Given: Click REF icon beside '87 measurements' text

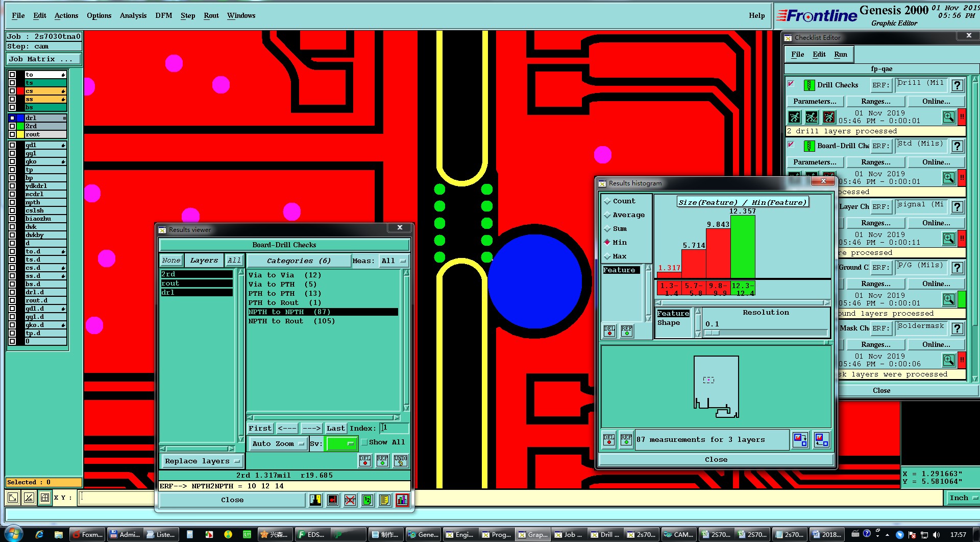Looking at the screenshot, I should 626,440.
